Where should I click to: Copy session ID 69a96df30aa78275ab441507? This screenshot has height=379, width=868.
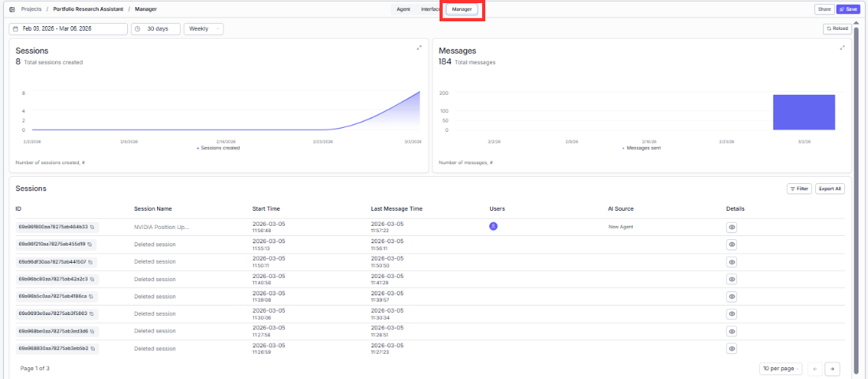92,261
